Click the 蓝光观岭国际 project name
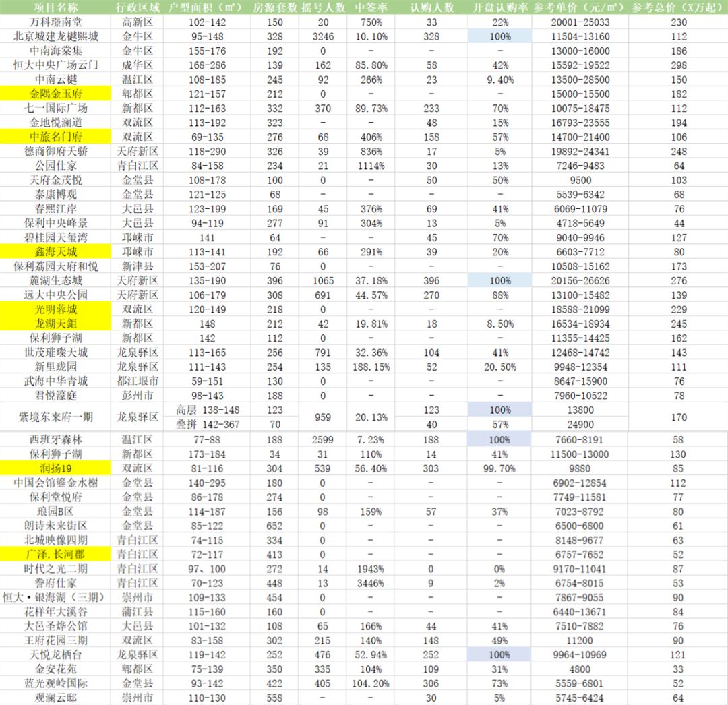 coord(56,683)
